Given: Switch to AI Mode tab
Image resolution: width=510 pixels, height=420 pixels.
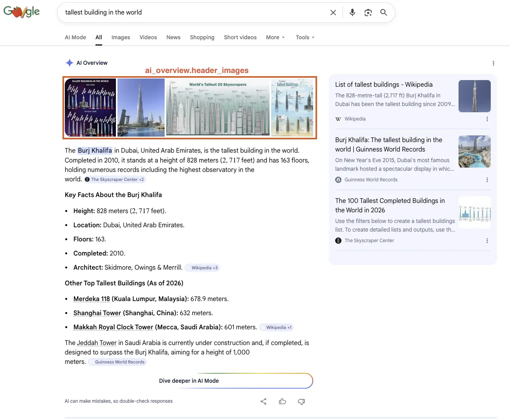Looking at the screenshot, I should click(x=75, y=37).
